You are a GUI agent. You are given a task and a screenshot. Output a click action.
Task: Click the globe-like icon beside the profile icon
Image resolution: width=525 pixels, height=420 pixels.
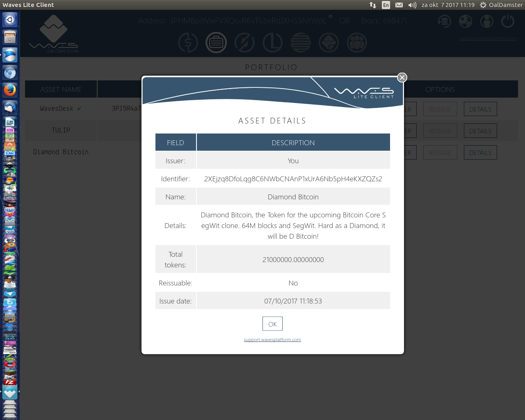[x=466, y=21]
